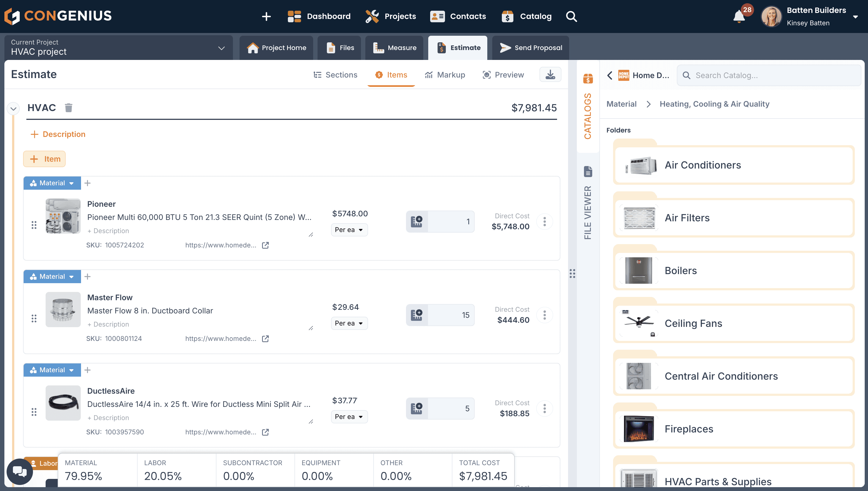Open Contacts in top navigation
The width and height of the screenshot is (868, 491).
pyautogui.click(x=458, y=16)
